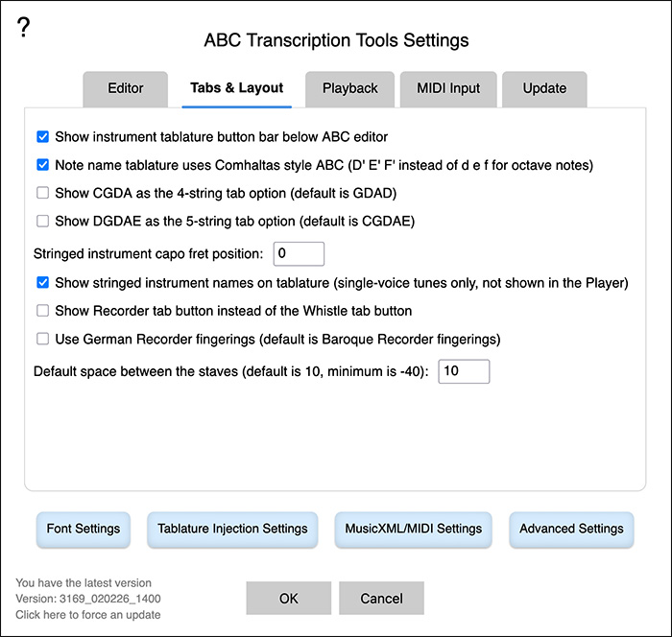Screen dimensions: 672x637
Task: Open MusicXML/MIDI Settings
Action: coord(413,529)
